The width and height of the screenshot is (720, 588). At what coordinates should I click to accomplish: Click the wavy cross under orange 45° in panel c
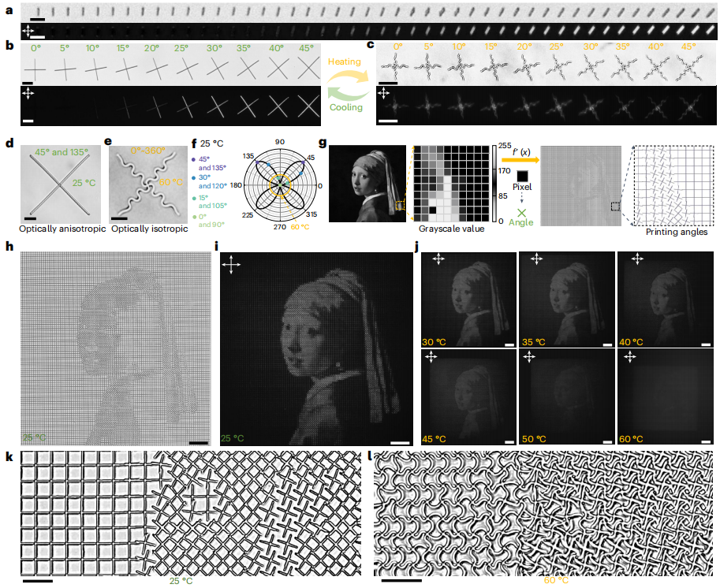coord(690,68)
